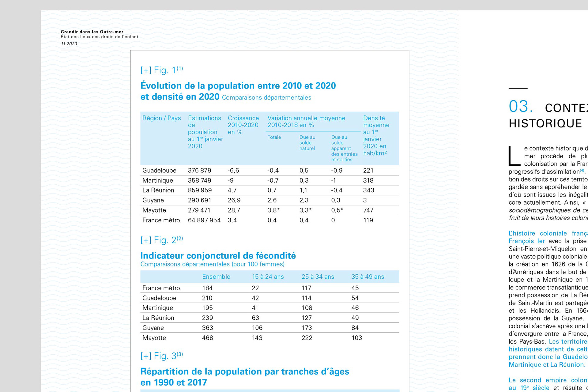Open footnote (2) beside Fig. 2
The image size is (588, 392).
pyautogui.click(x=180, y=238)
